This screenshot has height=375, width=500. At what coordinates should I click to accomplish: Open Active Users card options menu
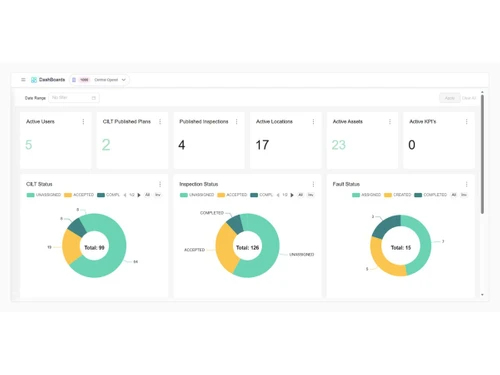pyautogui.click(x=83, y=122)
